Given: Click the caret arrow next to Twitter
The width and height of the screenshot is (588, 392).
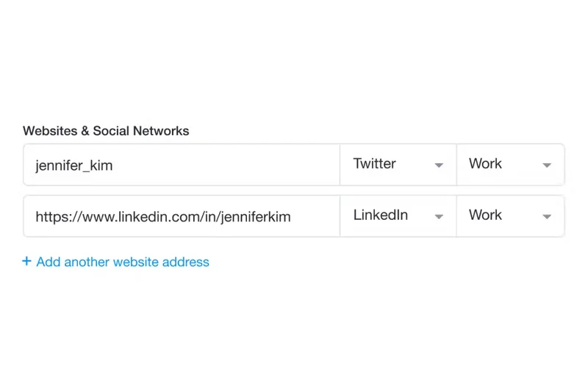Looking at the screenshot, I should (x=439, y=165).
